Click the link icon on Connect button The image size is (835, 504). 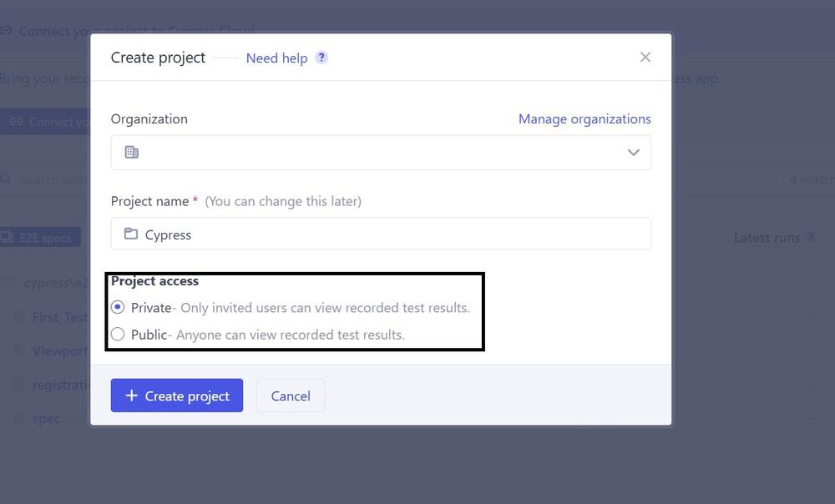[16, 122]
